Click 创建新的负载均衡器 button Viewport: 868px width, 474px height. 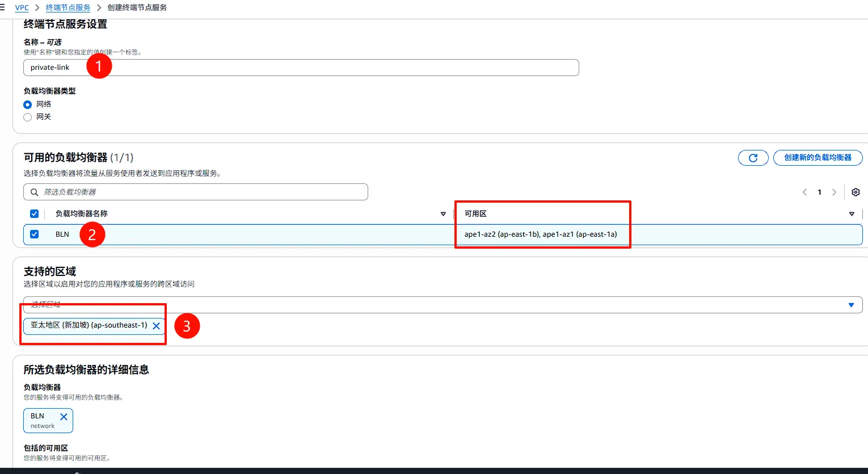point(818,158)
